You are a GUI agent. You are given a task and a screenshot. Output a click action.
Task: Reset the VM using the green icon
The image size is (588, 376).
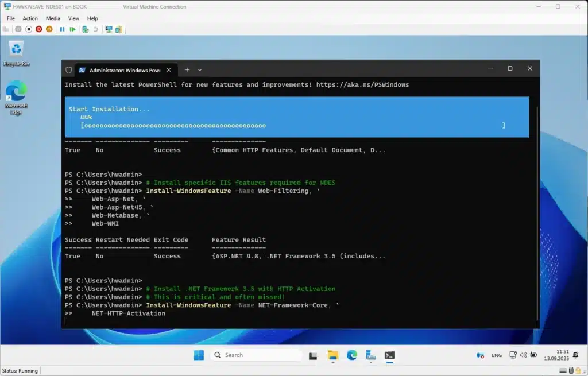click(72, 29)
